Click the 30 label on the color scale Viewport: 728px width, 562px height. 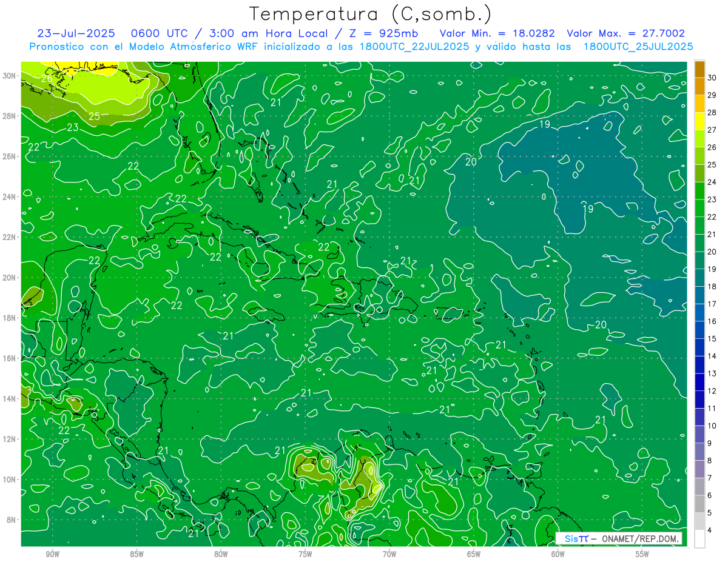(712, 77)
